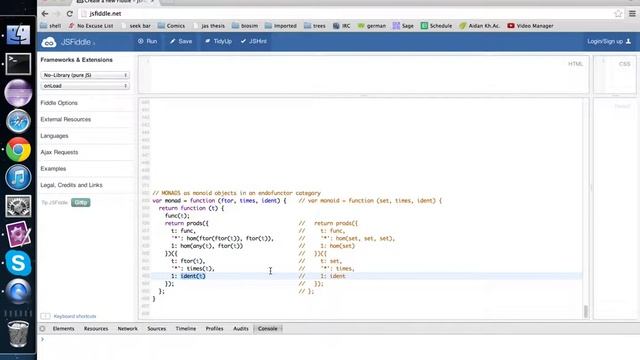Screen dimensions: 640x360
Task: Switch to Audits devtools tab
Action: (241, 329)
